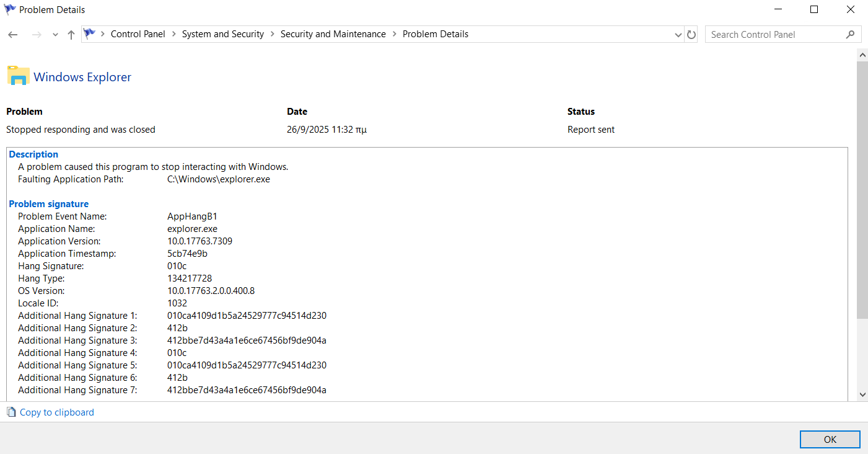Expand the chevron after System and Security

click(x=273, y=34)
